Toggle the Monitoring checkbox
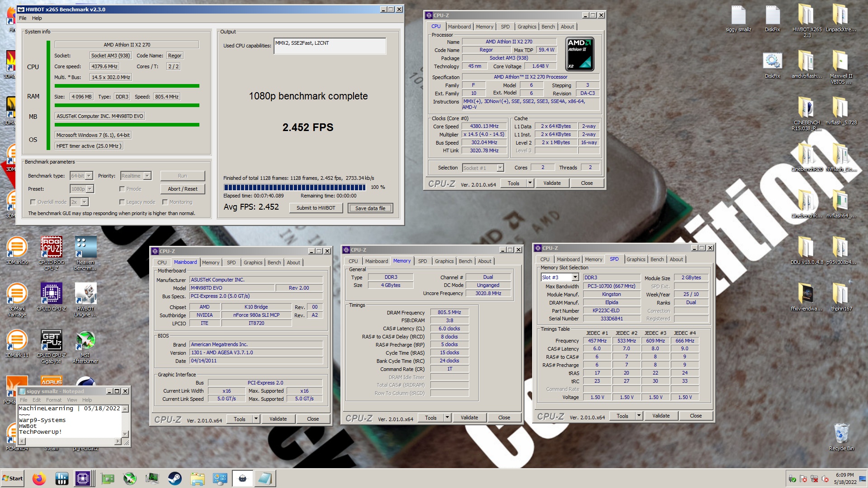 165,202
